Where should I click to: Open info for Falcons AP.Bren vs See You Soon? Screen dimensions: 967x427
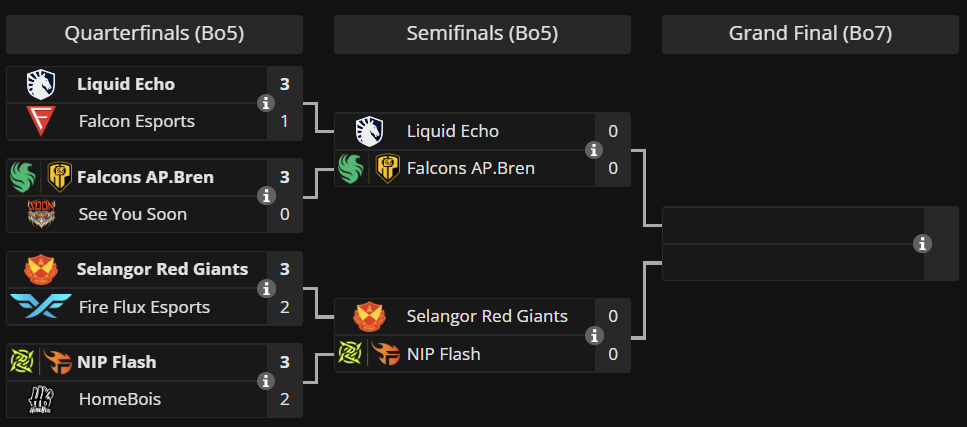tap(266, 196)
